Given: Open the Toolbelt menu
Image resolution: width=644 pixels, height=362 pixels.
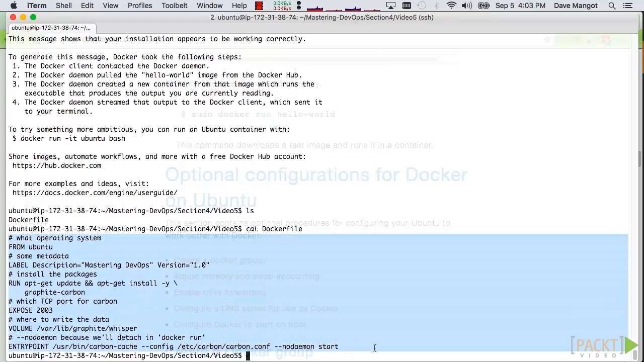Looking at the screenshot, I should coord(175,6).
